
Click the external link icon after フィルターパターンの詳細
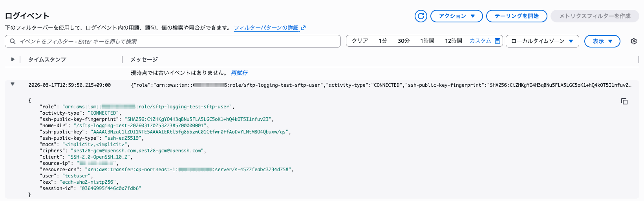(x=303, y=28)
